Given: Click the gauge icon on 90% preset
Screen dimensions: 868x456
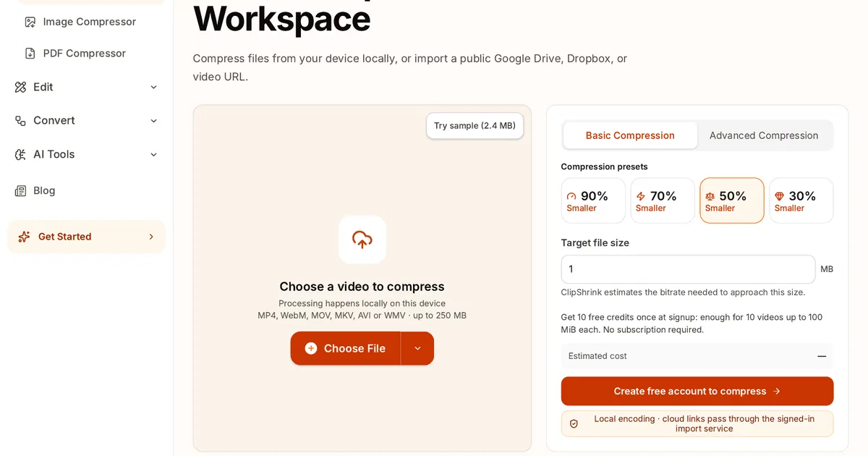Looking at the screenshot, I should [571, 196].
